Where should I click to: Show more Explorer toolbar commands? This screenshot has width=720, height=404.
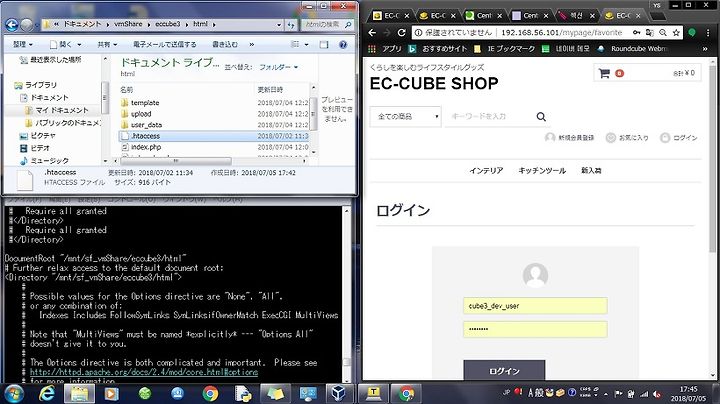tap(252, 45)
